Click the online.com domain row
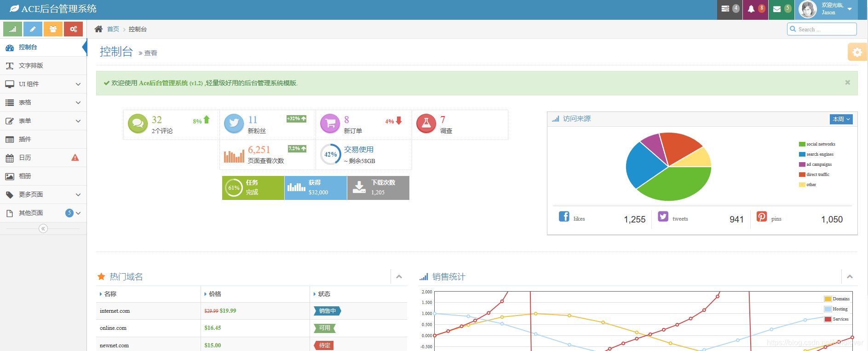 (252, 328)
